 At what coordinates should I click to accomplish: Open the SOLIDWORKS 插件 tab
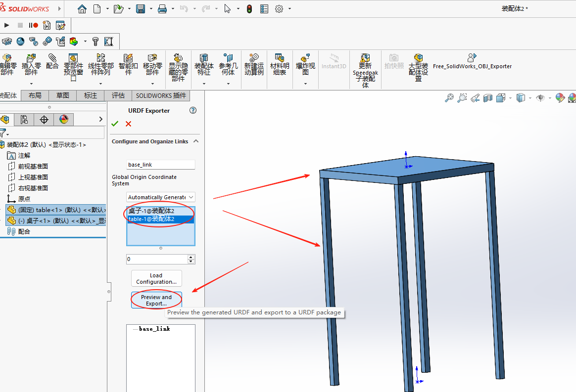point(161,95)
